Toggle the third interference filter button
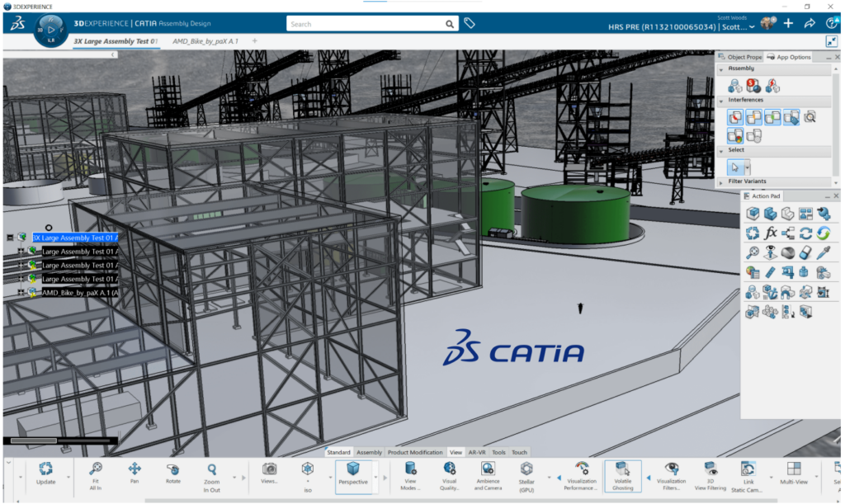Screen dimensions: 845x504 [x=772, y=117]
